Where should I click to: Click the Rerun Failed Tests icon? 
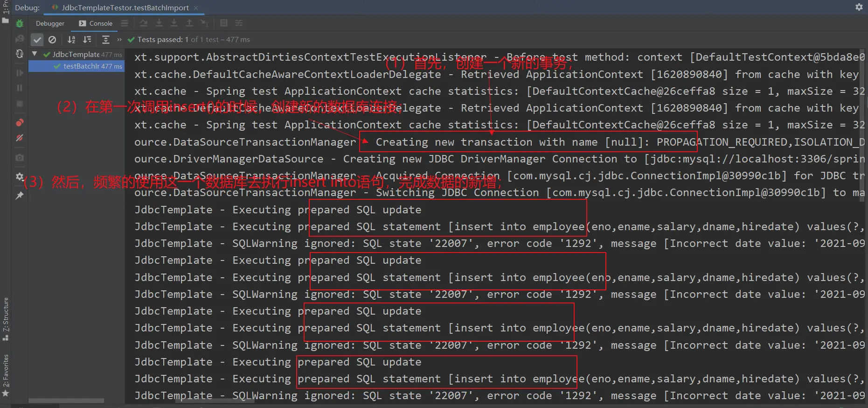coord(20,39)
